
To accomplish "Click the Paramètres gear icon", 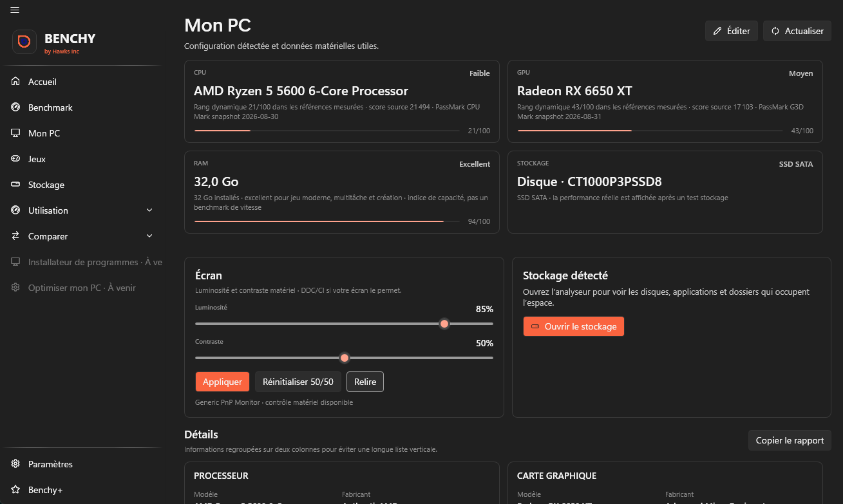I will 15,464.
